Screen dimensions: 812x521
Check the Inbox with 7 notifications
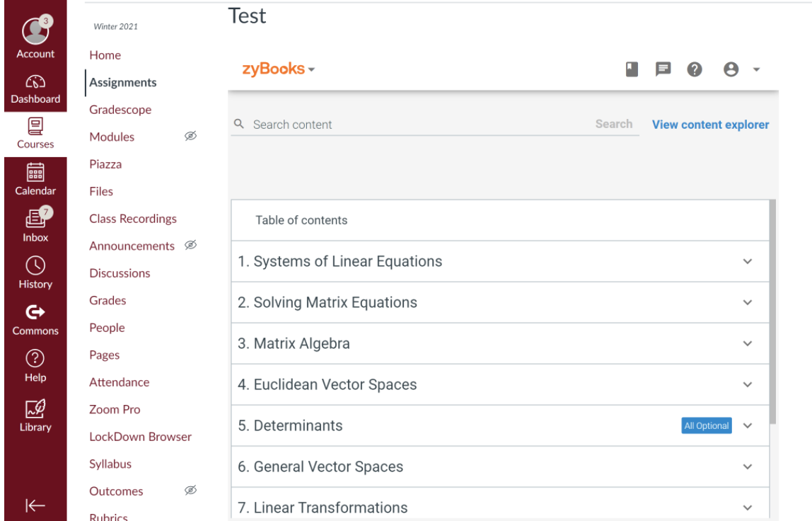tap(34, 216)
